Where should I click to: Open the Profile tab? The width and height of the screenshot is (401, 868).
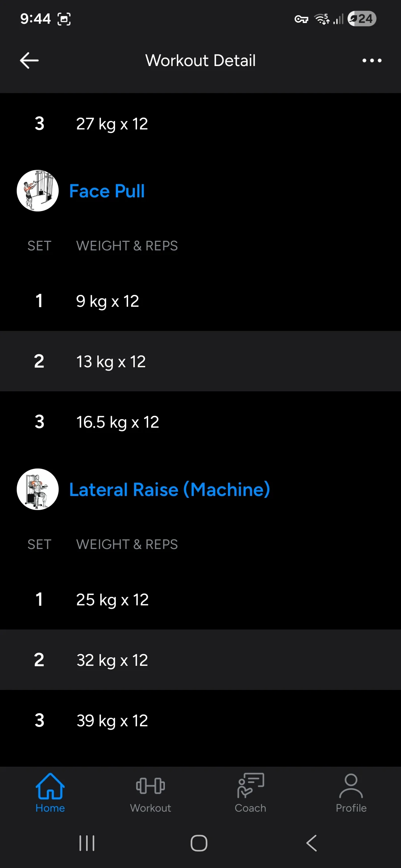tap(351, 793)
